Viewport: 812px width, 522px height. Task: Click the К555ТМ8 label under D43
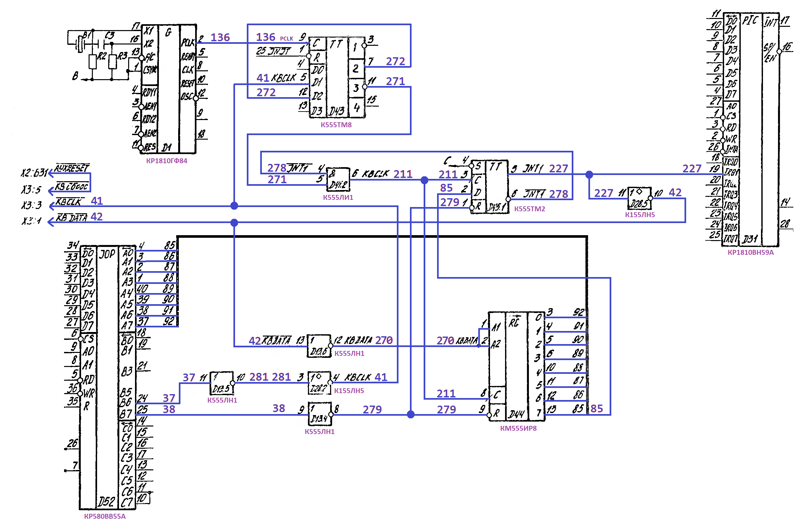336,125
